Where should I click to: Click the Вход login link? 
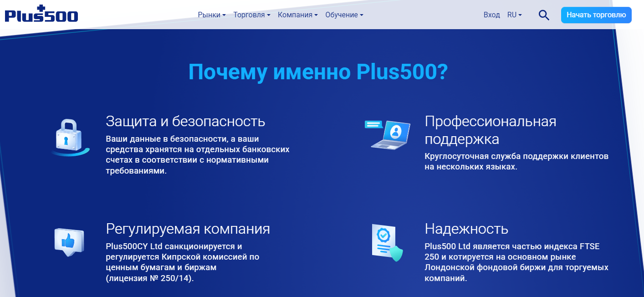click(x=491, y=15)
